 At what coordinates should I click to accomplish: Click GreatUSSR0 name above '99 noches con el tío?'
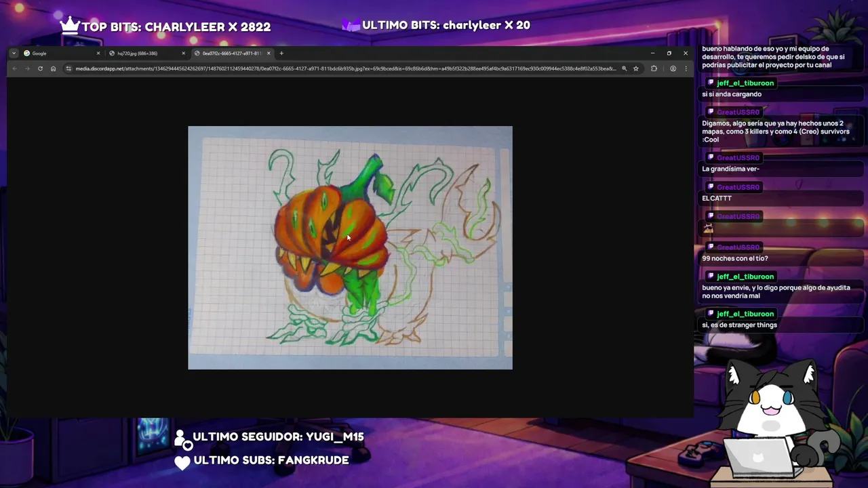(738, 247)
